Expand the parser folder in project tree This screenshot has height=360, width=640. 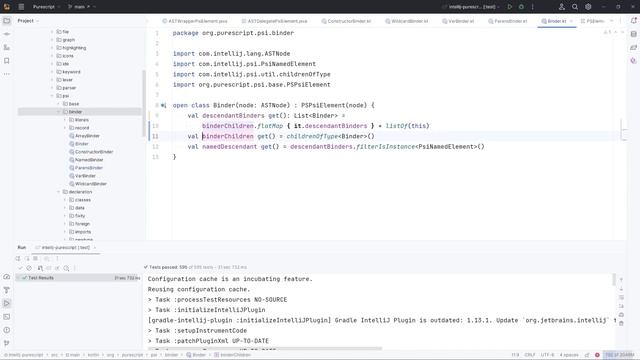pyautogui.click(x=52, y=88)
